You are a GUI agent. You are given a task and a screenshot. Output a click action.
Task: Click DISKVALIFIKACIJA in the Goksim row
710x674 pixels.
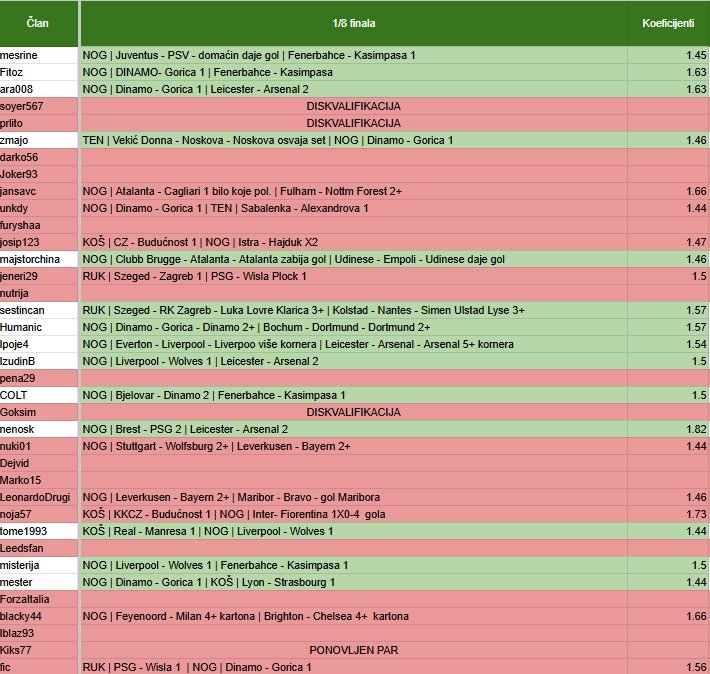[354, 412]
